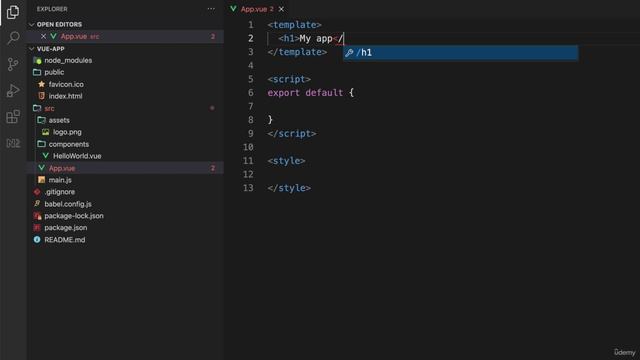Open the Explorer more actions menu
640x360 pixels.
[x=211, y=9]
